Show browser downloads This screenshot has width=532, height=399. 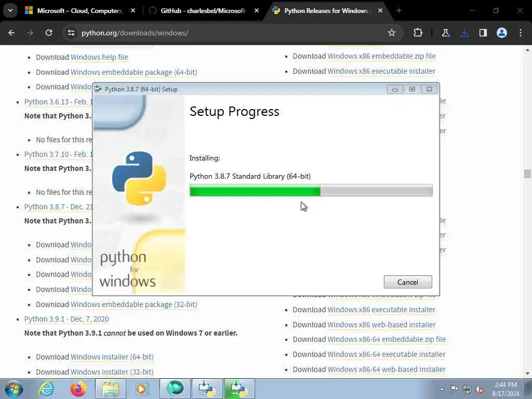[464, 33]
